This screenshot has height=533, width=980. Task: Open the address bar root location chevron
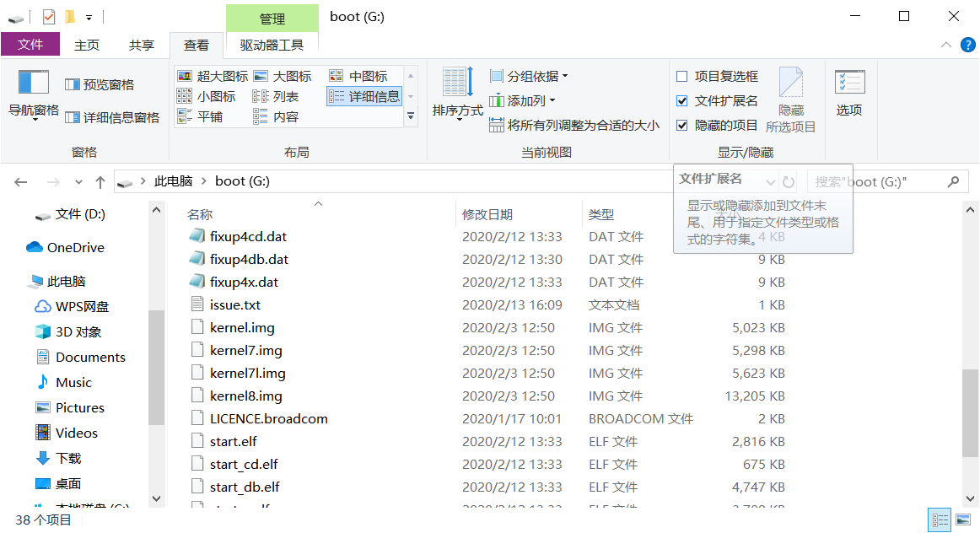coord(143,181)
